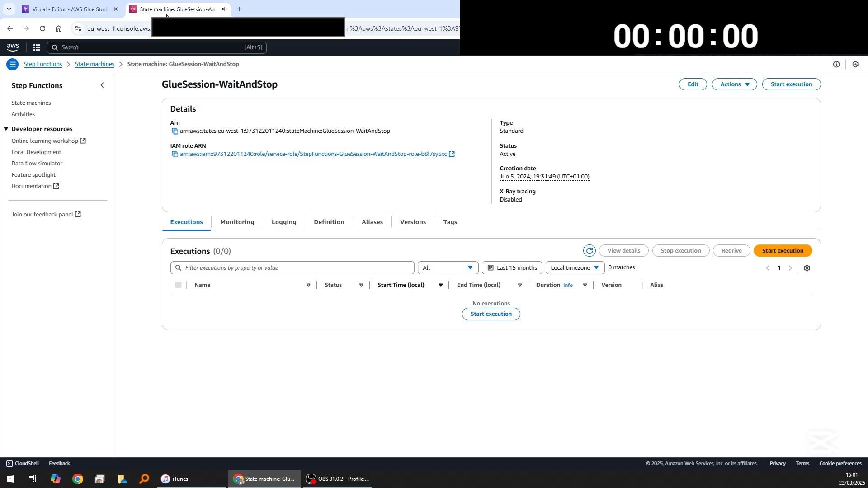The height and width of the screenshot is (488, 868).
Task: Refresh the executions list
Action: point(589,251)
